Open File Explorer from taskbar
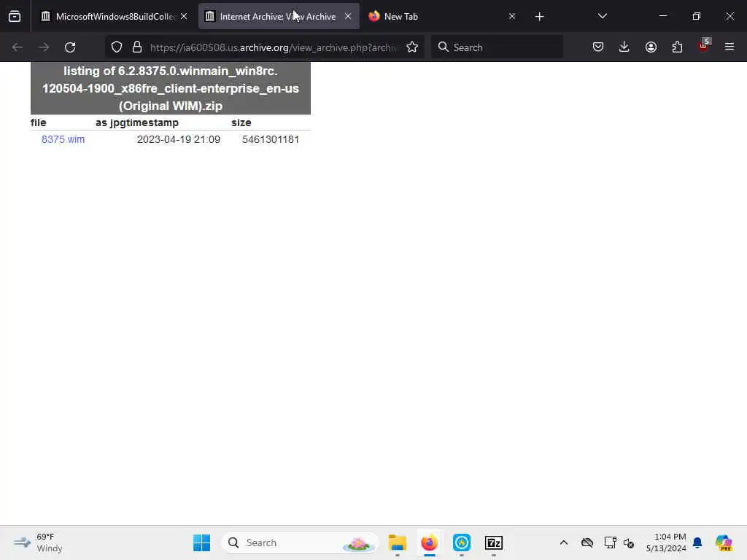 point(397,542)
